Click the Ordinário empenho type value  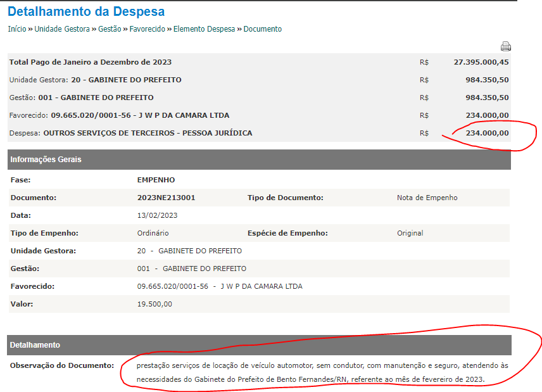pyautogui.click(x=153, y=233)
